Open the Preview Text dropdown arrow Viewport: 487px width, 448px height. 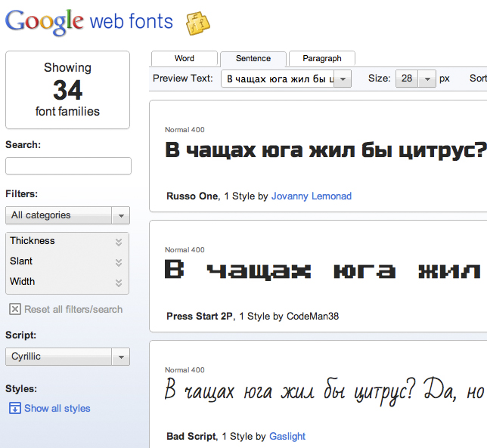click(343, 79)
